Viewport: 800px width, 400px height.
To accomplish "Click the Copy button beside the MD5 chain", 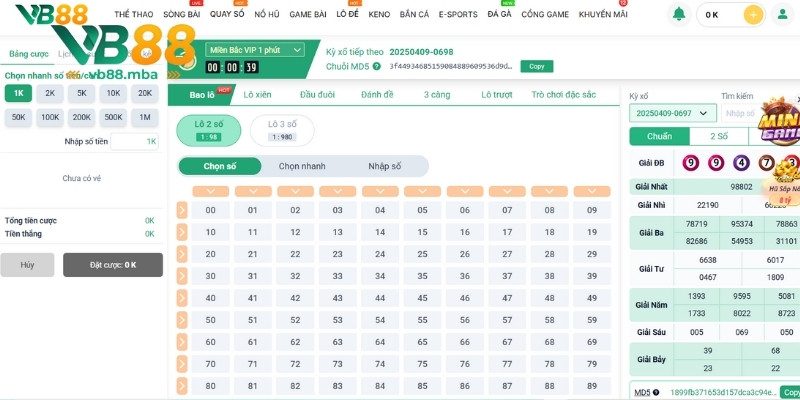I will pyautogui.click(x=536, y=66).
